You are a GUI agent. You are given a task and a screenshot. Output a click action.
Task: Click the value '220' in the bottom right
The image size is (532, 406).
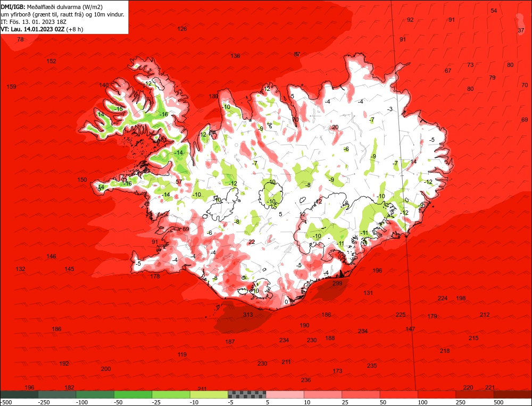(x=468, y=388)
